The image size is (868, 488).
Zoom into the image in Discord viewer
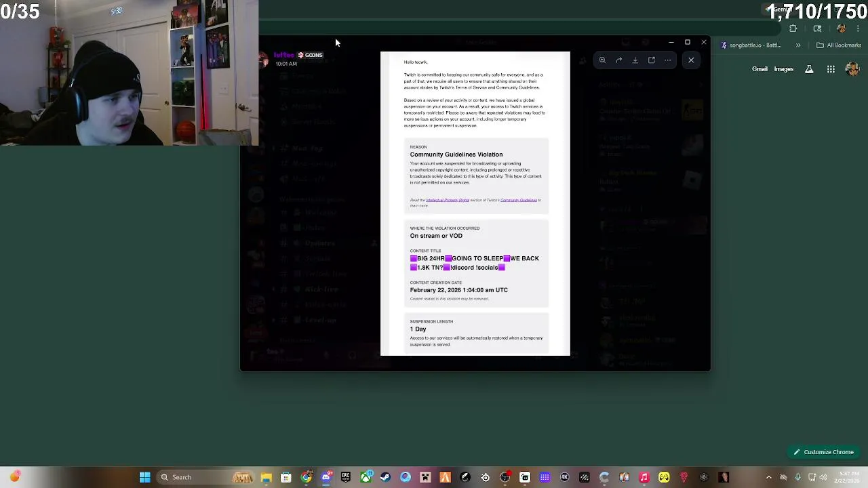[x=602, y=60]
